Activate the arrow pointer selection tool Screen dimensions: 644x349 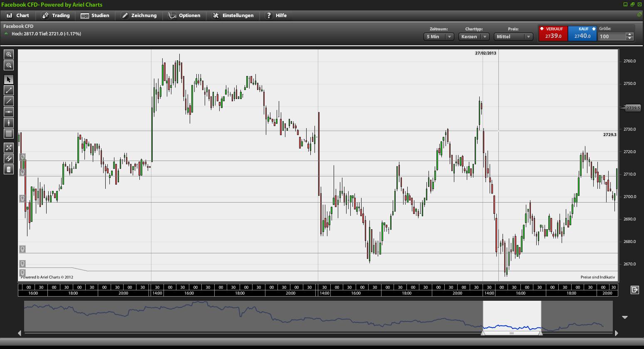9,79
